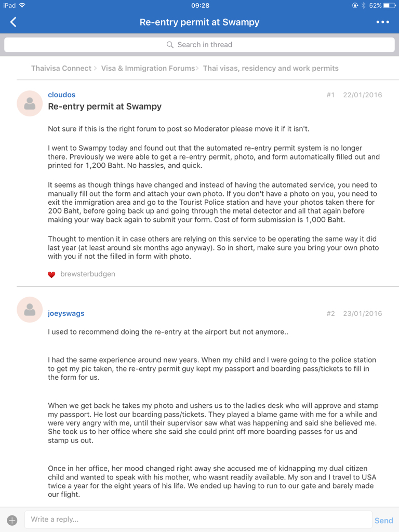The image size is (399, 532).
Task: Tap the back arrow icon
Action: 14,22
